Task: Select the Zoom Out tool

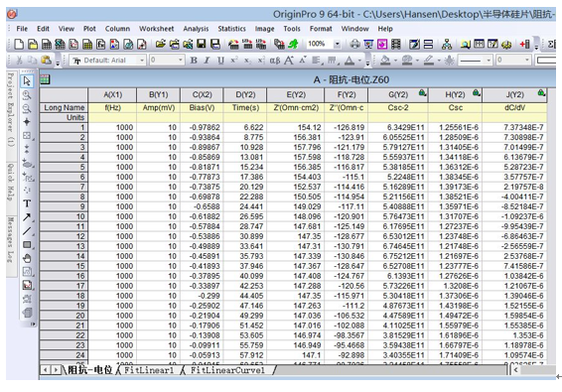Action: coord(27,108)
